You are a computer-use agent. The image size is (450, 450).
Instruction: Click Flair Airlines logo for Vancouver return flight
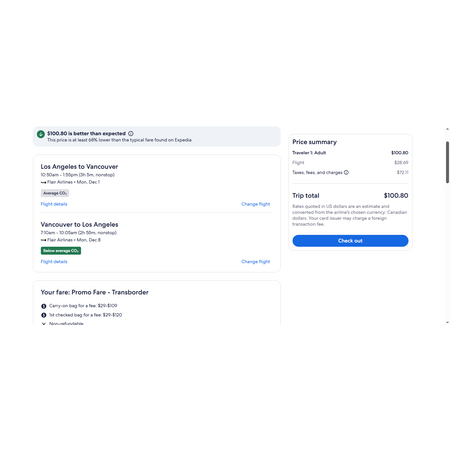[x=43, y=240]
